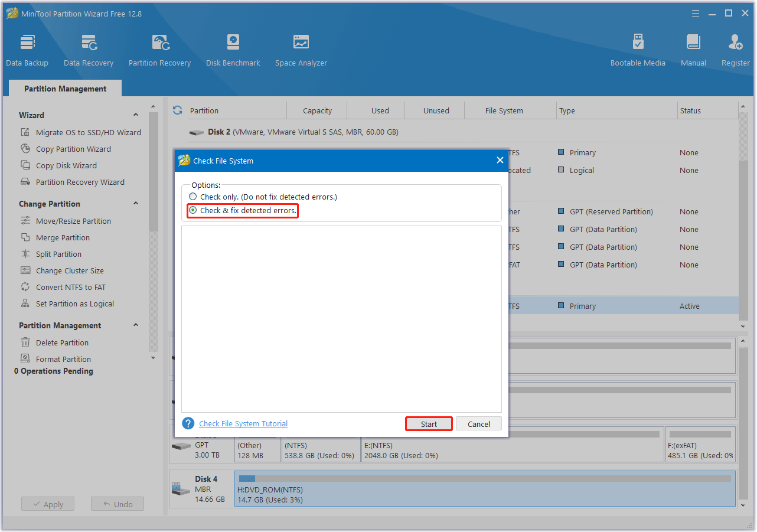The height and width of the screenshot is (532, 757).
Task: Collapse the Partition Management sidebar section
Action: (x=136, y=325)
